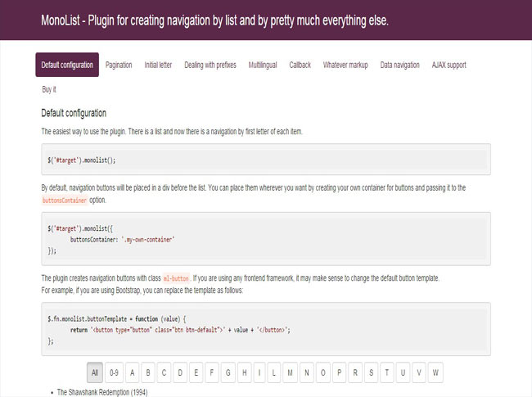Click the buttonsContainer inline code label
The width and height of the screenshot is (532, 397).
pos(65,201)
